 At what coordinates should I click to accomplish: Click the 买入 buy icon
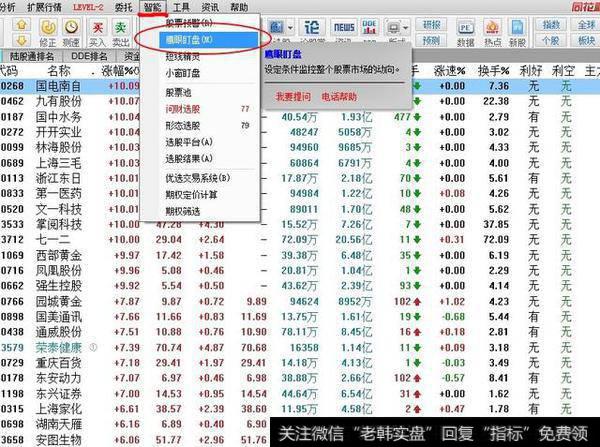pos(98,32)
